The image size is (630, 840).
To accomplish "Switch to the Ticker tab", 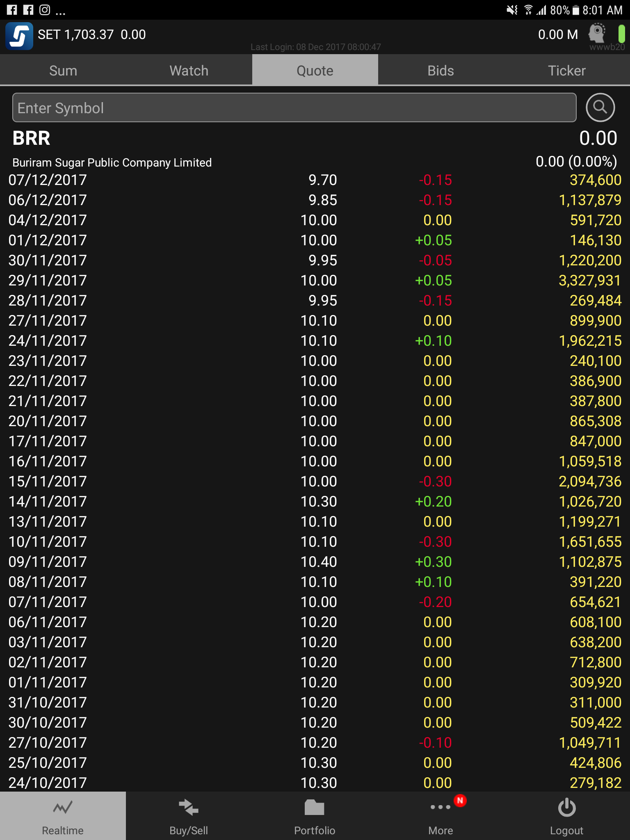I will click(567, 71).
